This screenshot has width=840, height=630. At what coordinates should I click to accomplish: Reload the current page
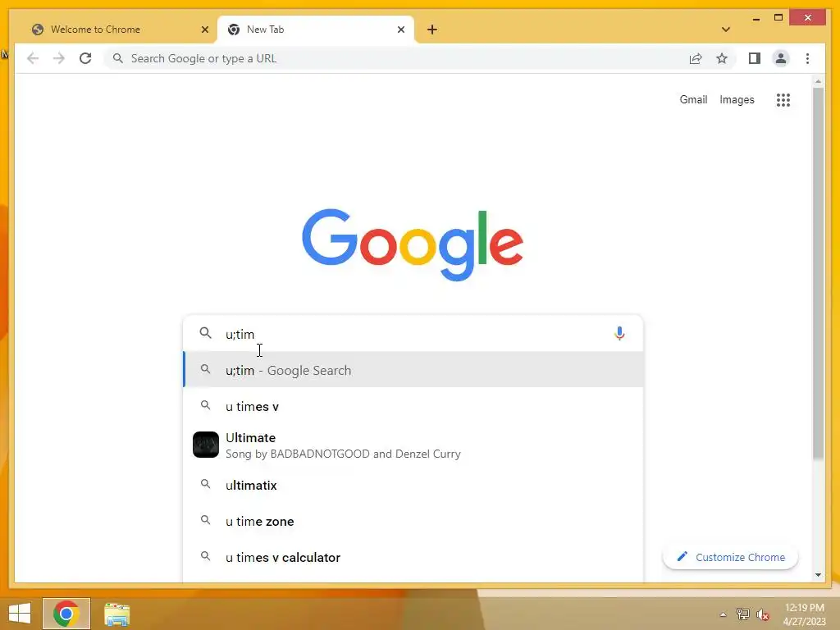(x=85, y=58)
